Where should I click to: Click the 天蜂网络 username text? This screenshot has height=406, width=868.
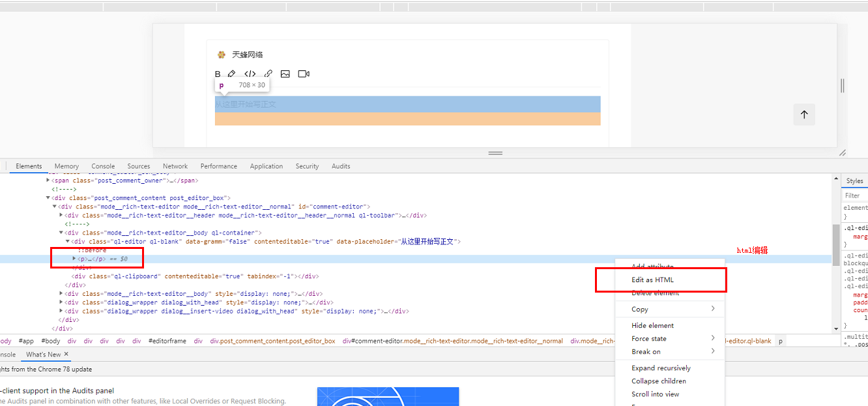248,55
